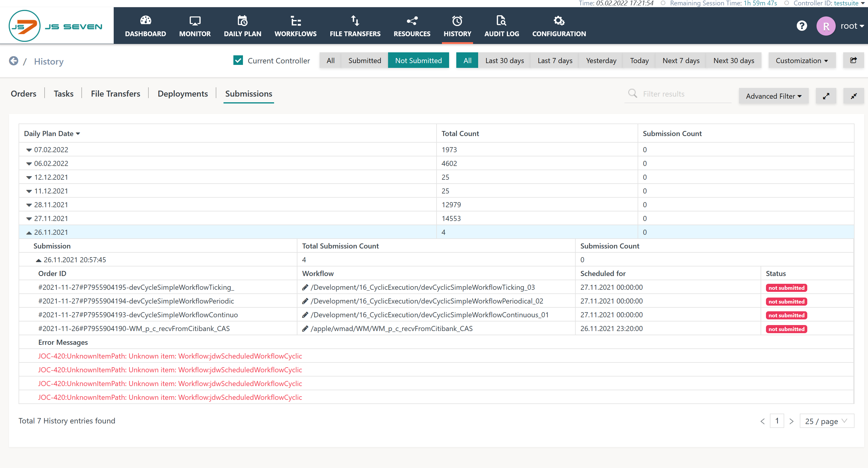868x468 pixels.
Task: Switch to the Tasks tab
Action: [64, 94]
